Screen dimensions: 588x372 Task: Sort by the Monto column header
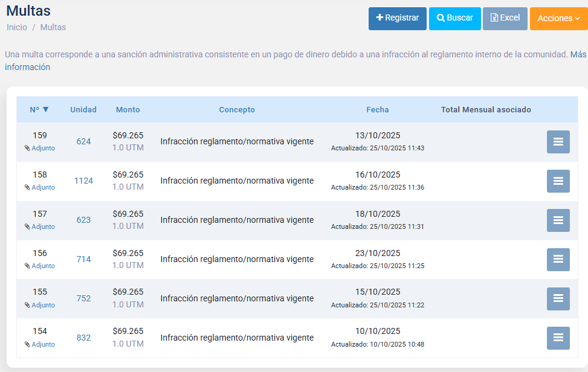(x=128, y=109)
